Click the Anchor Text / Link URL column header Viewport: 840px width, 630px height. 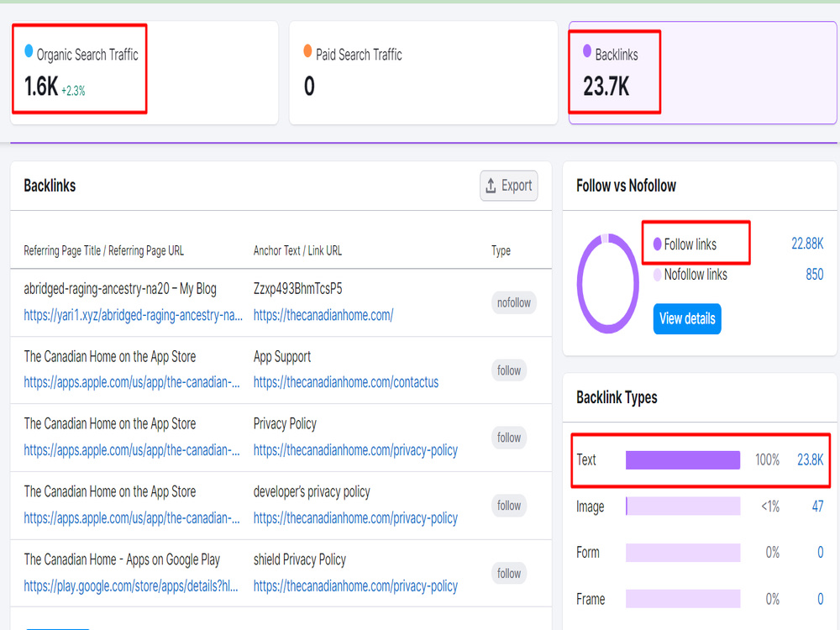297,250
